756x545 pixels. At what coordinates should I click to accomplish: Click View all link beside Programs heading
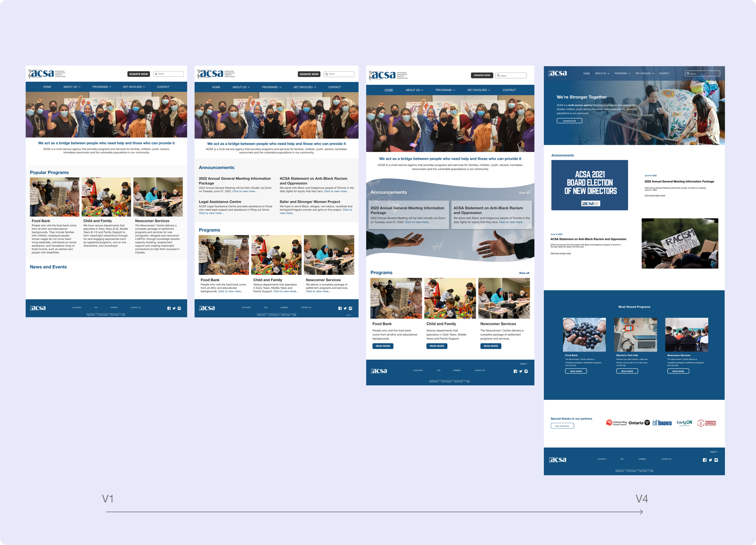(524, 273)
